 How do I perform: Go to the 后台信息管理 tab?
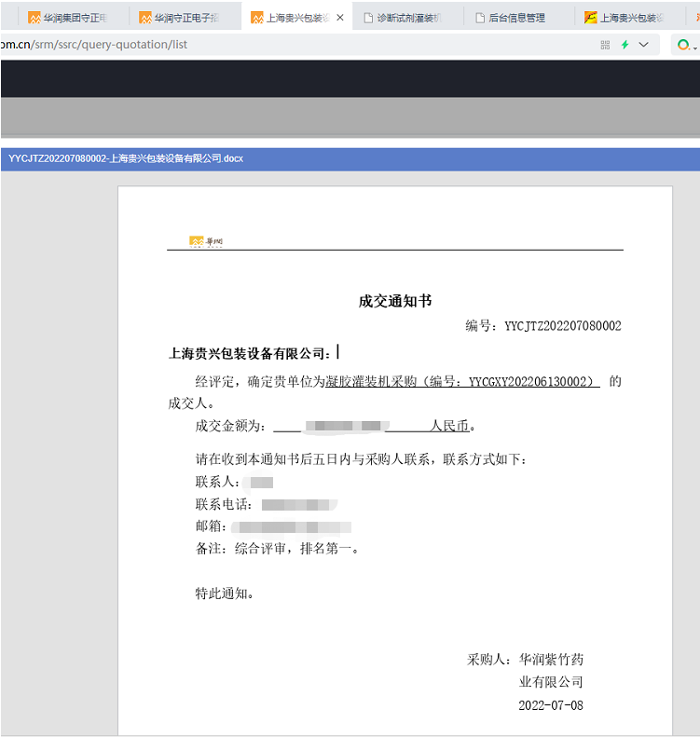point(515,18)
